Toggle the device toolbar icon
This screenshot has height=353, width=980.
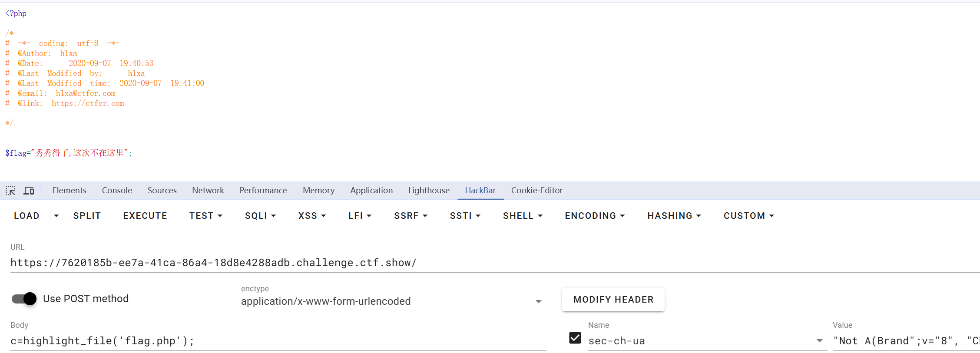[x=29, y=191]
